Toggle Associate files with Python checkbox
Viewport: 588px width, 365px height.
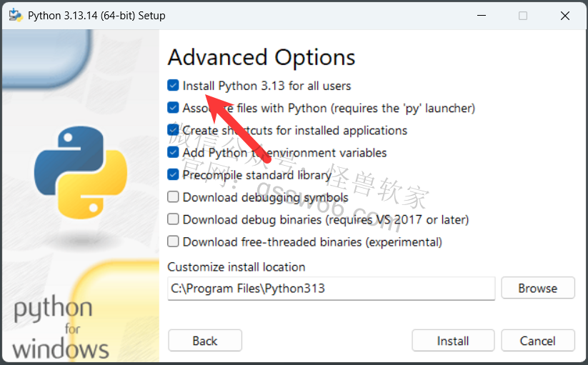(173, 108)
